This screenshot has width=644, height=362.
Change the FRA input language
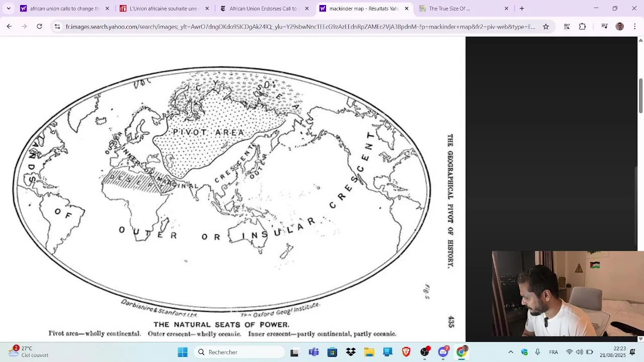553,352
